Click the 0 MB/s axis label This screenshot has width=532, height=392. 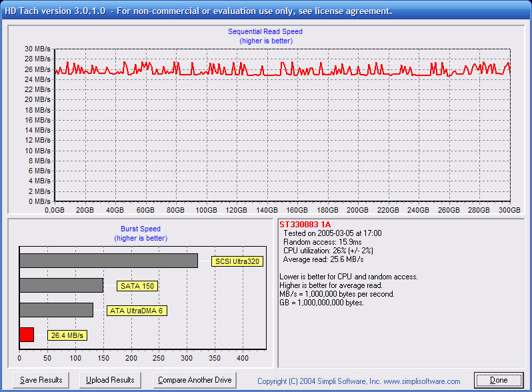point(39,201)
